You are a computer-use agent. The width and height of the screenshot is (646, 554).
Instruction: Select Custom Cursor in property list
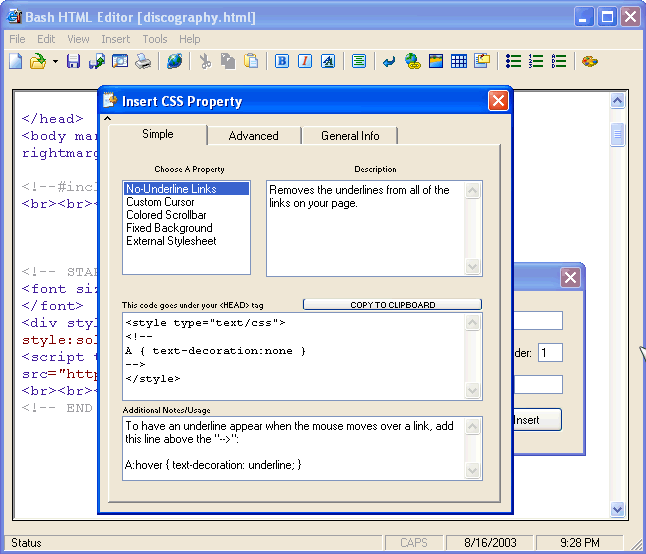coord(160,202)
